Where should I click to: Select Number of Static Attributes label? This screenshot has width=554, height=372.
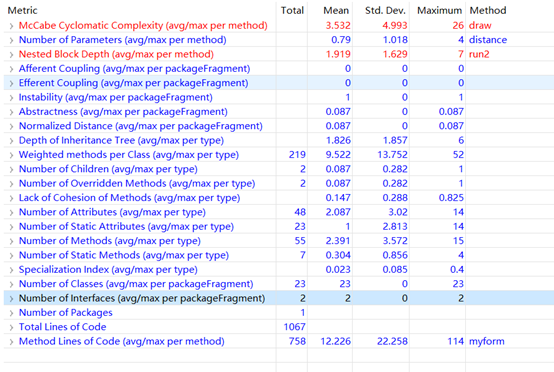click(x=126, y=226)
